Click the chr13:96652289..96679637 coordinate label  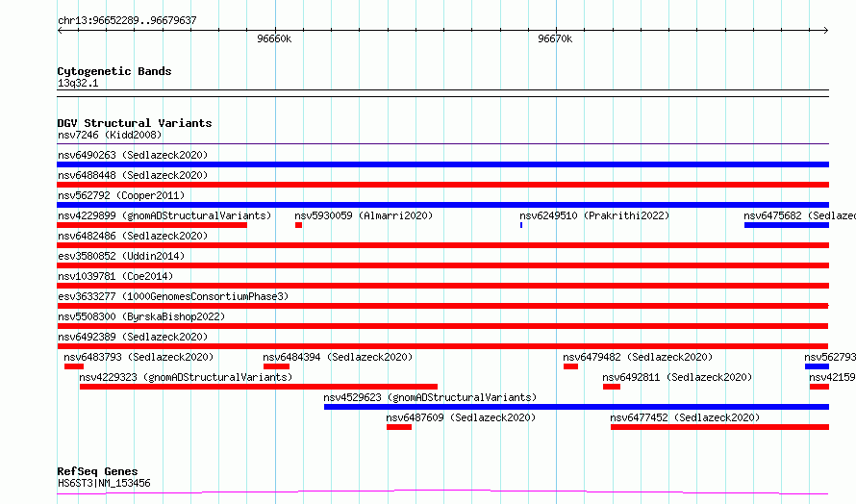(127, 20)
